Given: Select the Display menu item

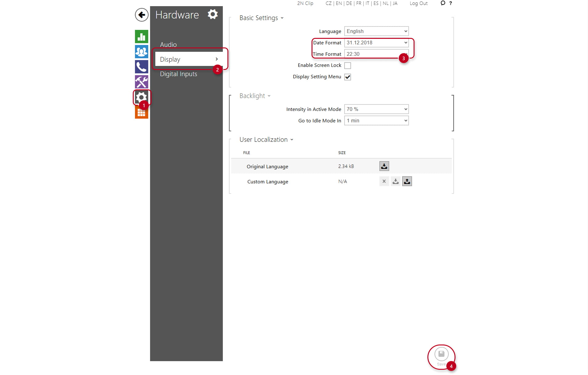Looking at the screenshot, I should click(189, 59).
